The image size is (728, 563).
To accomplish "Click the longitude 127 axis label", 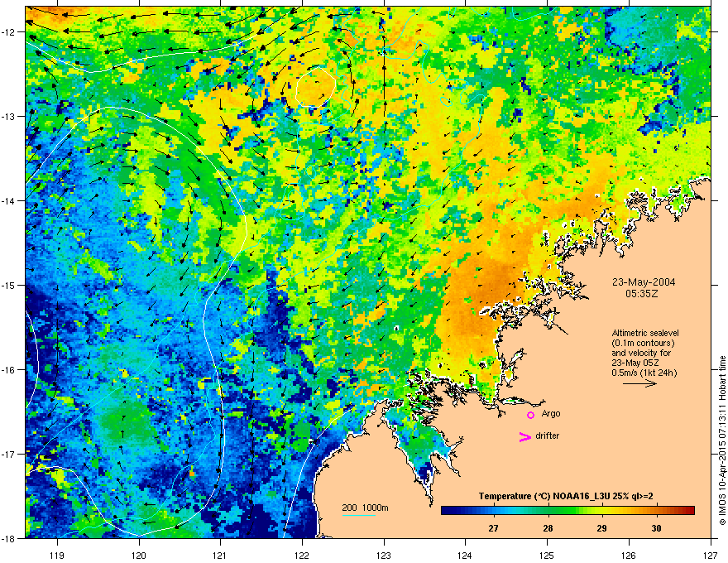I will click(711, 556).
